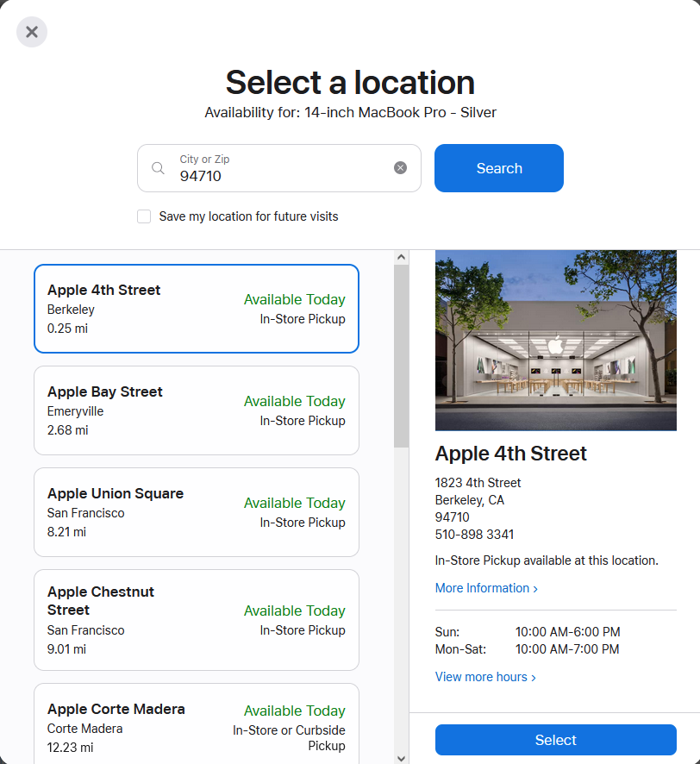The width and height of the screenshot is (700, 764).
Task: Pick the Apple Union Square store card
Action: pyautogui.click(x=197, y=512)
